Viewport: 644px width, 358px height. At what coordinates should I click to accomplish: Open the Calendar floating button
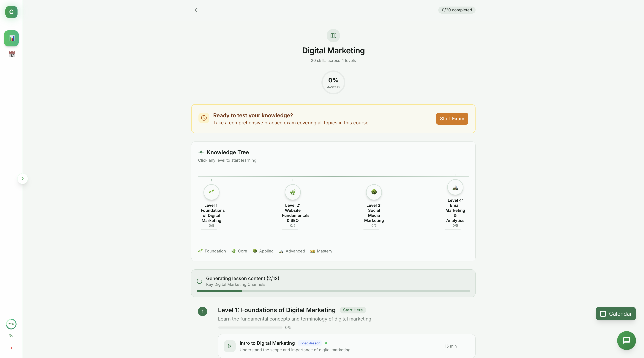pos(615,314)
